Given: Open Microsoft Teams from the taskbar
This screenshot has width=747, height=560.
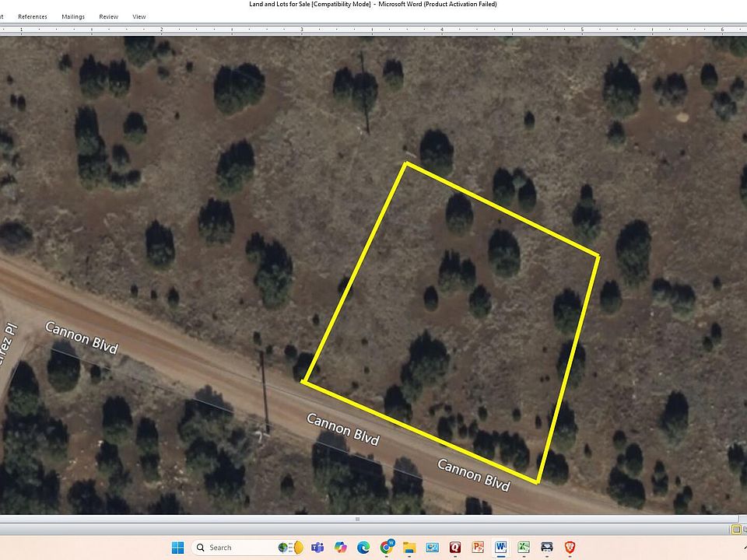Looking at the screenshot, I should pyautogui.click(x=317, y=548).
